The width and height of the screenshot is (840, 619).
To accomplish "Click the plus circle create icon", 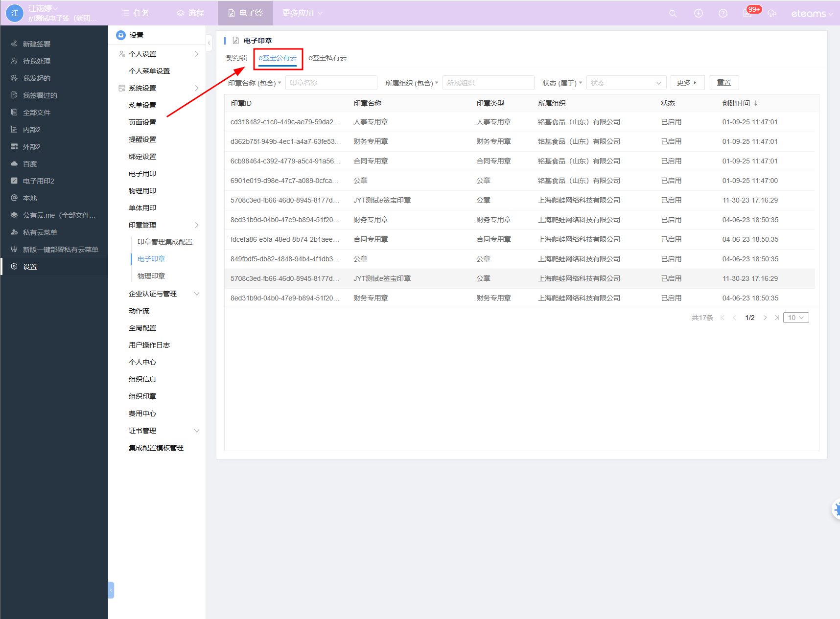I will pyautogui.click(x=699, y=14).
